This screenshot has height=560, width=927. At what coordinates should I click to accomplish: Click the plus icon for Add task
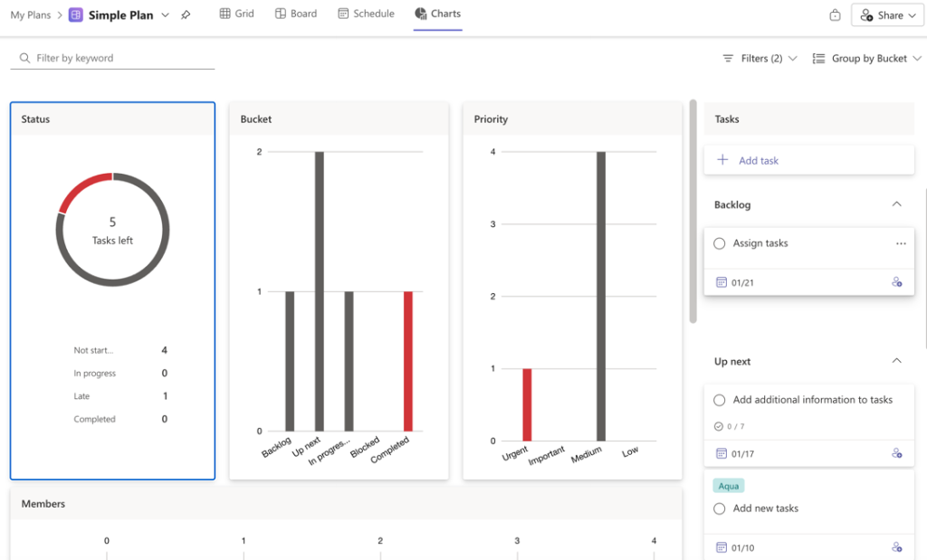pos(722,160)
